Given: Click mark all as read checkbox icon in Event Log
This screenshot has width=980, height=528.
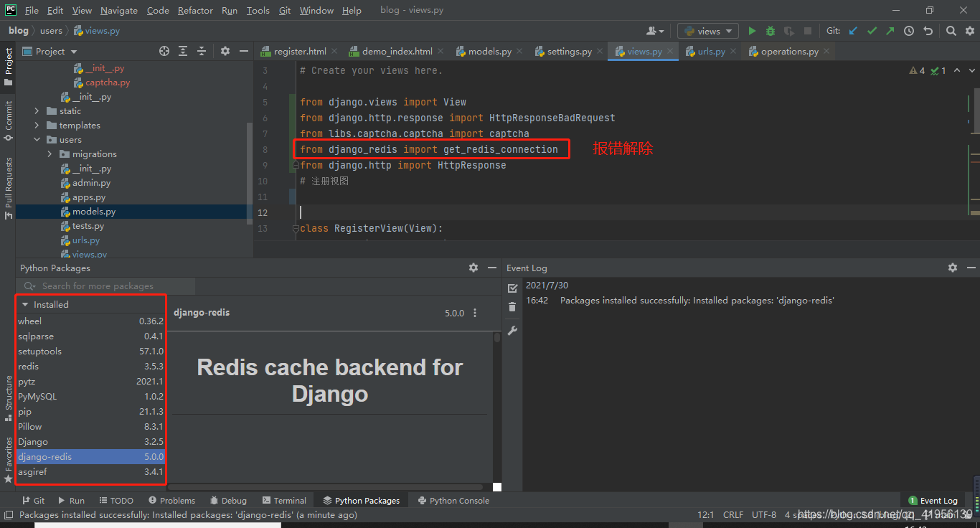Looking at the screenshot, I should (512, 288).
